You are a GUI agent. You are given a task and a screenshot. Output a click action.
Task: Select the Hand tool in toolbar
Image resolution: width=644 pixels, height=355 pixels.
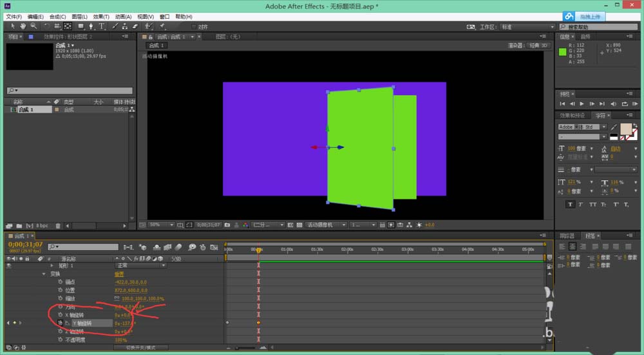[x=23, y=26]
